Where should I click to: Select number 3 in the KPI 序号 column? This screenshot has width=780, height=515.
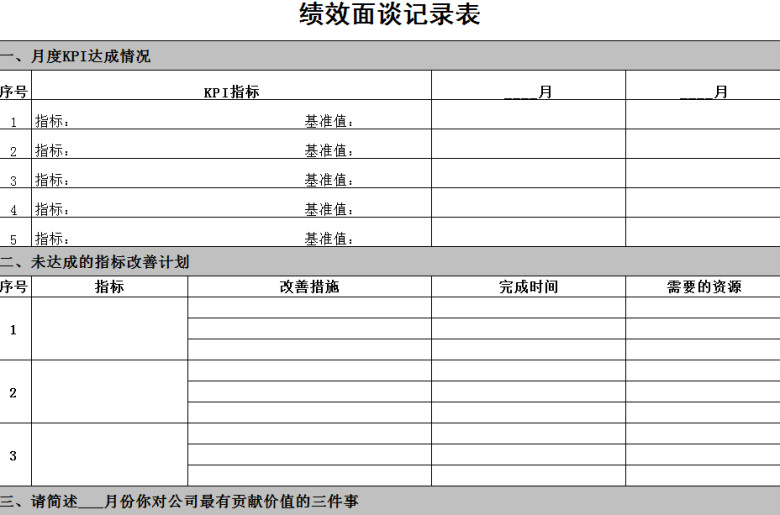coord(13,181)
